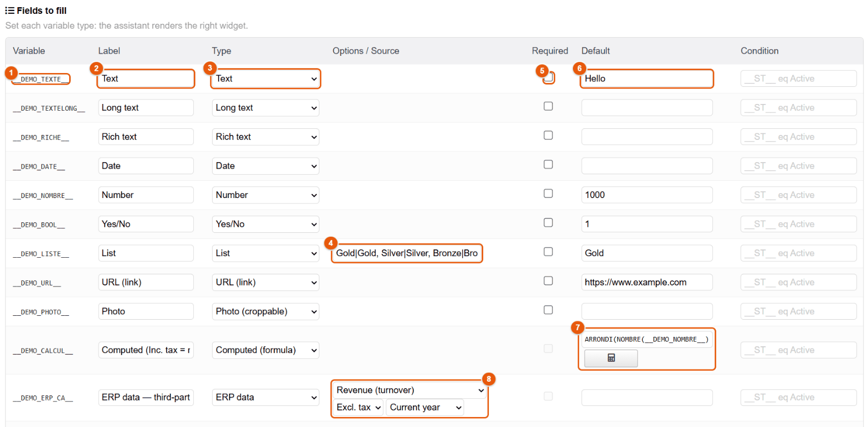Open the Current year period dropdown

tap(425, 408)
